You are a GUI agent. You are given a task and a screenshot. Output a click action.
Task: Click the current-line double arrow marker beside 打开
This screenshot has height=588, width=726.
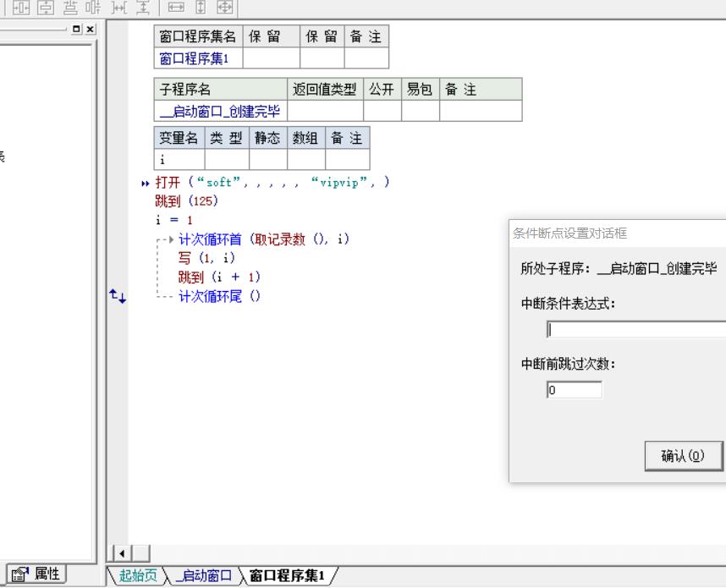pos(145,184)
